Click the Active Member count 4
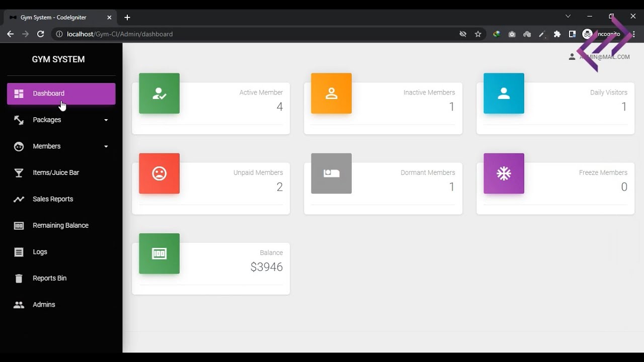Viewport: 644px width, 362px height. tap(280, 107)
